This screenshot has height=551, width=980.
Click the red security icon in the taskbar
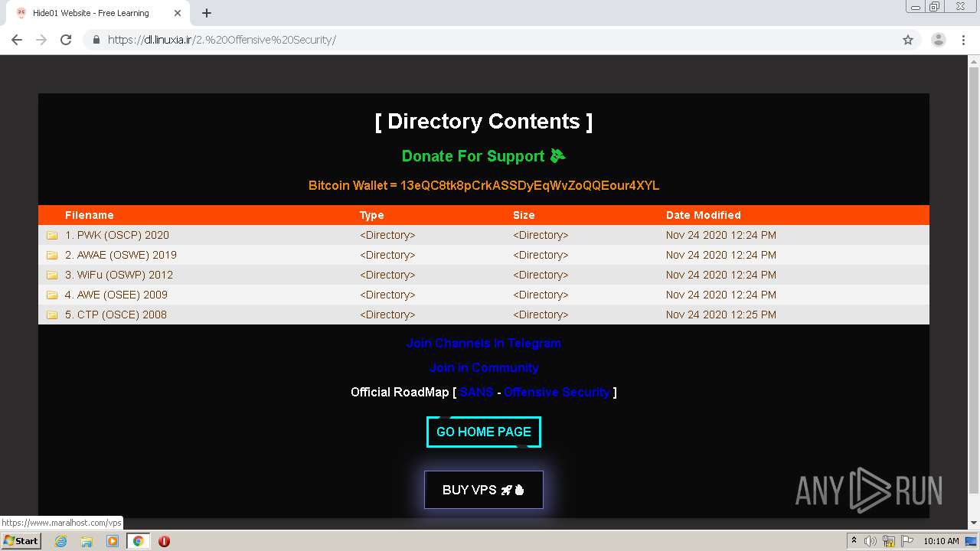pyautogui.click(x=164, y=541)
